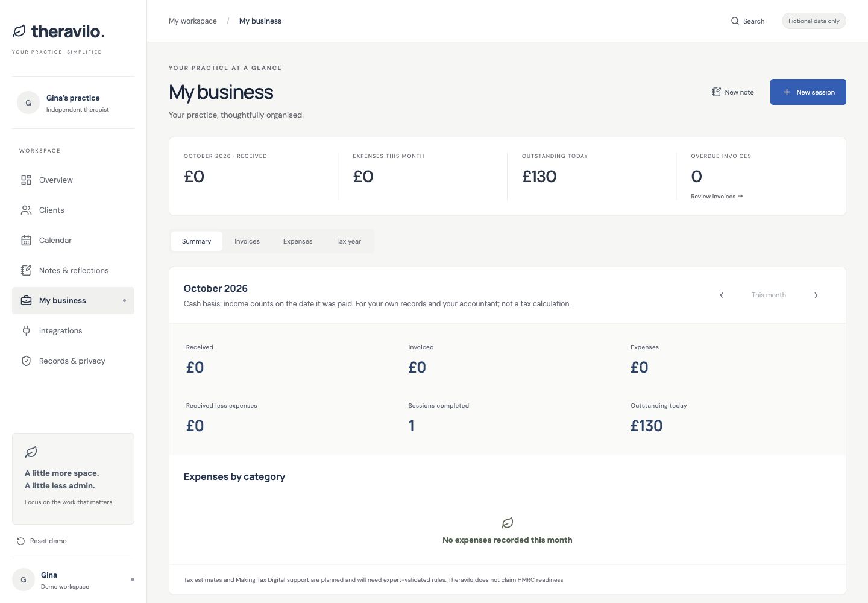Image resolution: width=868 pixels, height=603 pixels.
Task: Click the G avatar for Gina's practice
Action: (28, 103)
